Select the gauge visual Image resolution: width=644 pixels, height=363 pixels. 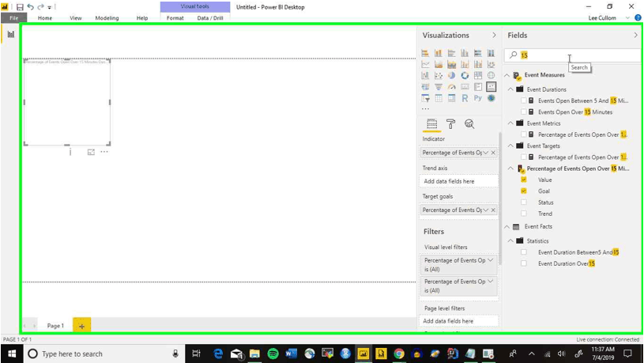click(451, 87)
